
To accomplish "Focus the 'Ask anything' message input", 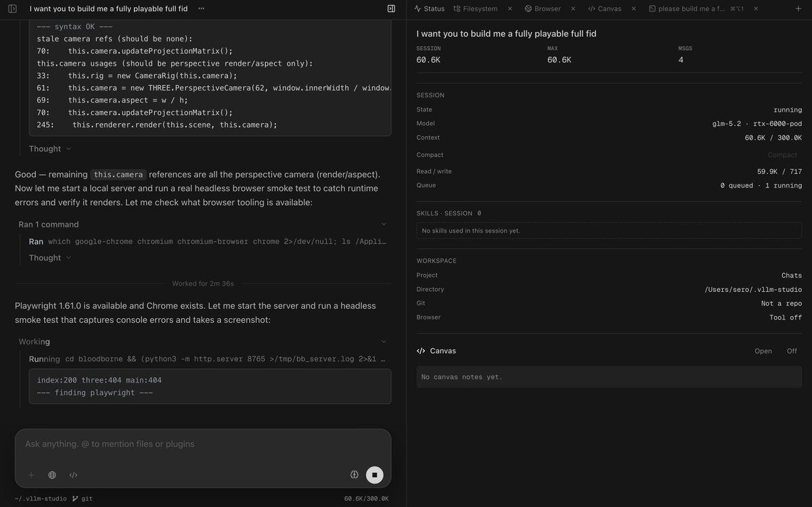I will coord(203,444).
